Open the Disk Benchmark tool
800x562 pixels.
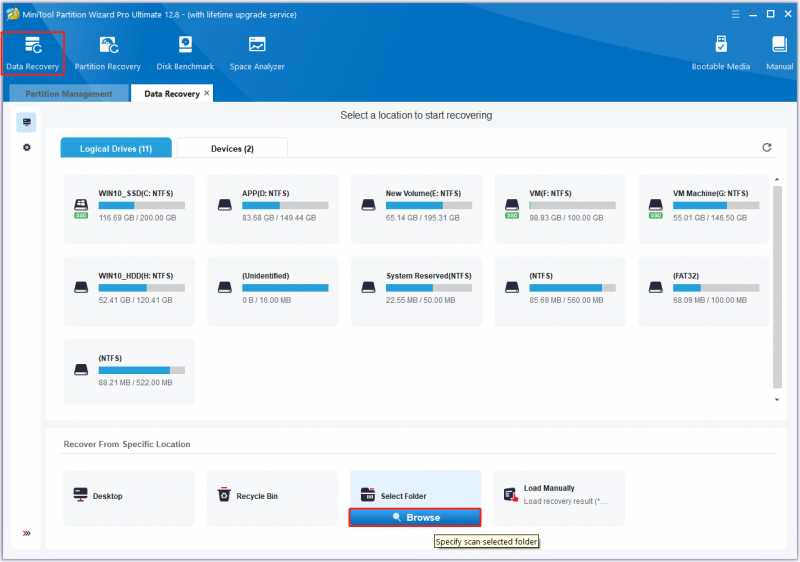click(185, 54)
